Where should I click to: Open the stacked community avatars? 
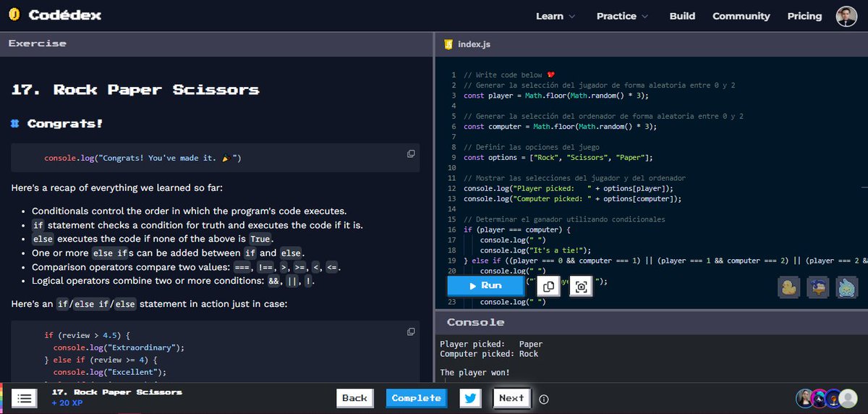[826, 398]
